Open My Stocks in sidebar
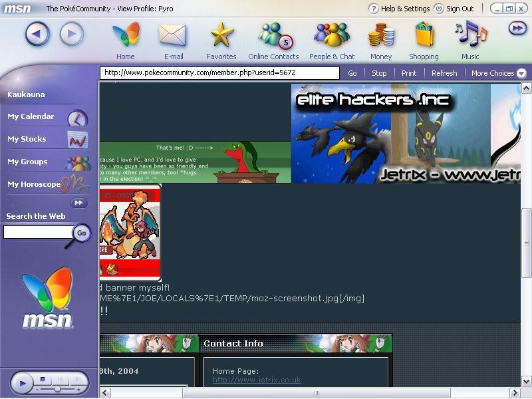532x399 pixels. coord(27,139)
